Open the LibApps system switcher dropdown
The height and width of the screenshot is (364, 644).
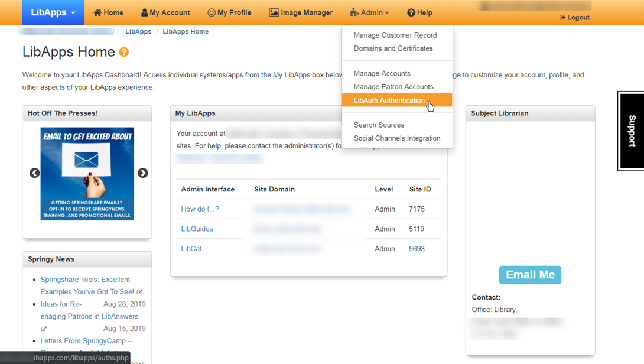coord(53,12)
